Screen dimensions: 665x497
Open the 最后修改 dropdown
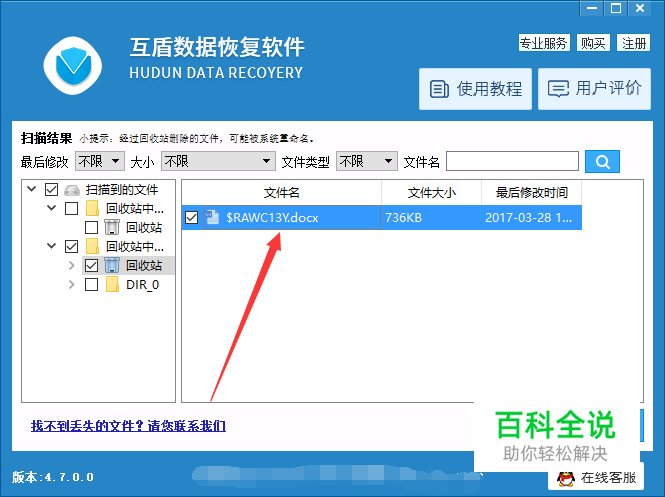point(100,161)
